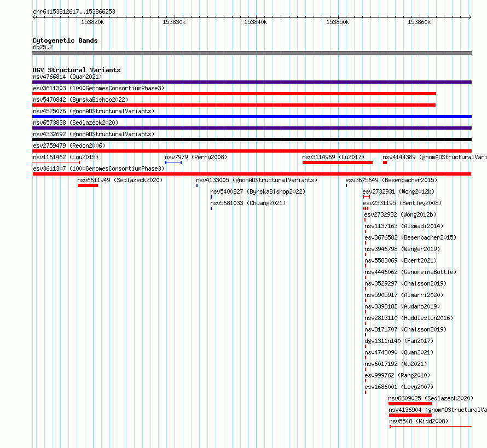Select nsv4144389 gnomADStructuralVariants label
The width and height of the screenshot is (487, 448).
[x=435, y=157]
